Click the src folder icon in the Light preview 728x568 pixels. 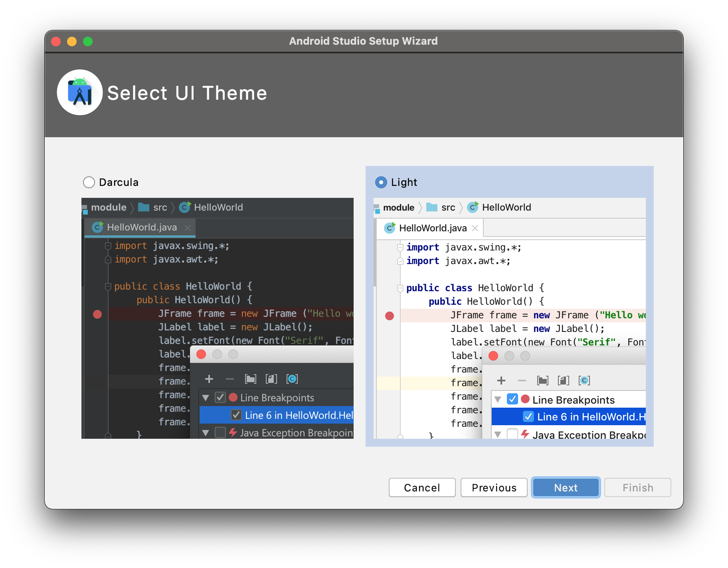click(432, 207)
